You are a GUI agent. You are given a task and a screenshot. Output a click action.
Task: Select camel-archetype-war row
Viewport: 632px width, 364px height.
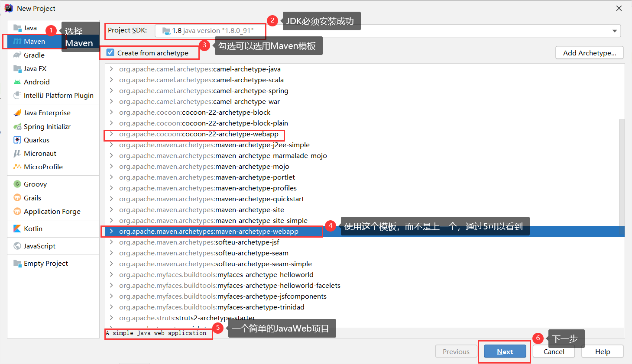pos(365,101)
